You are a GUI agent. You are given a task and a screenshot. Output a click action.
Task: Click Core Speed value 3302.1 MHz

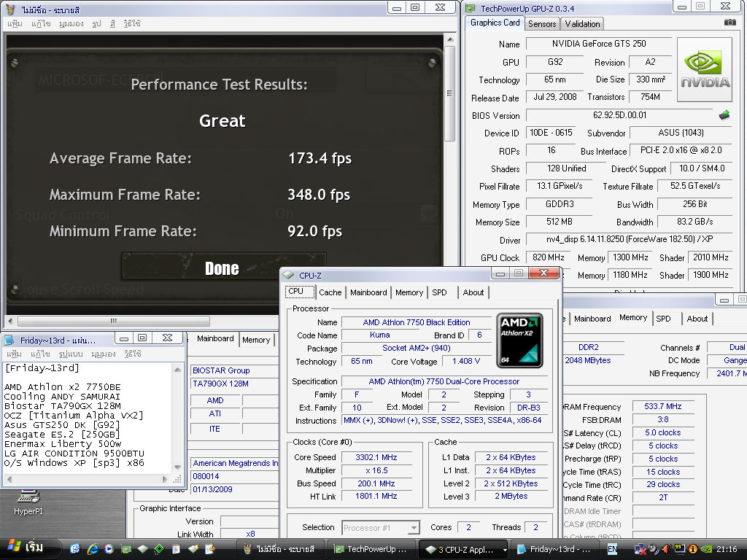(x=376, y=457)
